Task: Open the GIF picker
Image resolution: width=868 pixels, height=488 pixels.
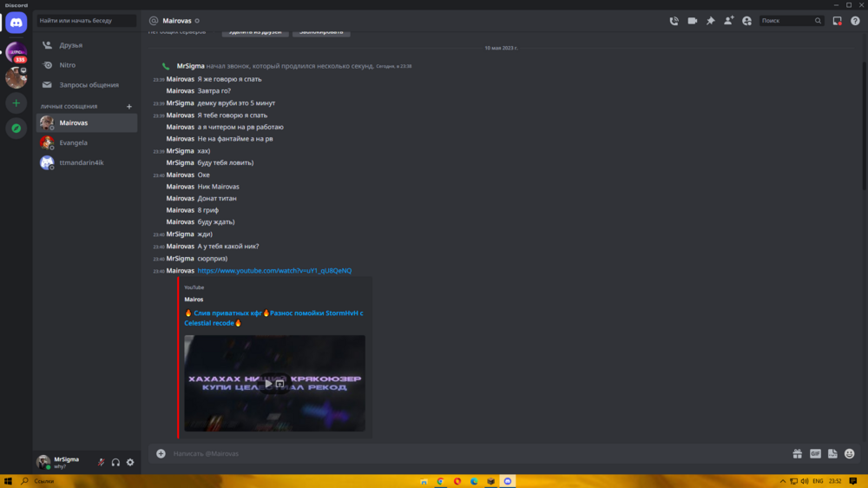Action: [x=815, y=453]
